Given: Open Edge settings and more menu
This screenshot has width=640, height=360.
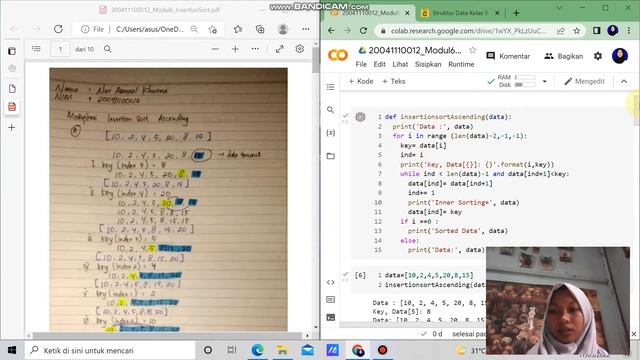Looking at the screenshot, I should (x=306, y=29).
